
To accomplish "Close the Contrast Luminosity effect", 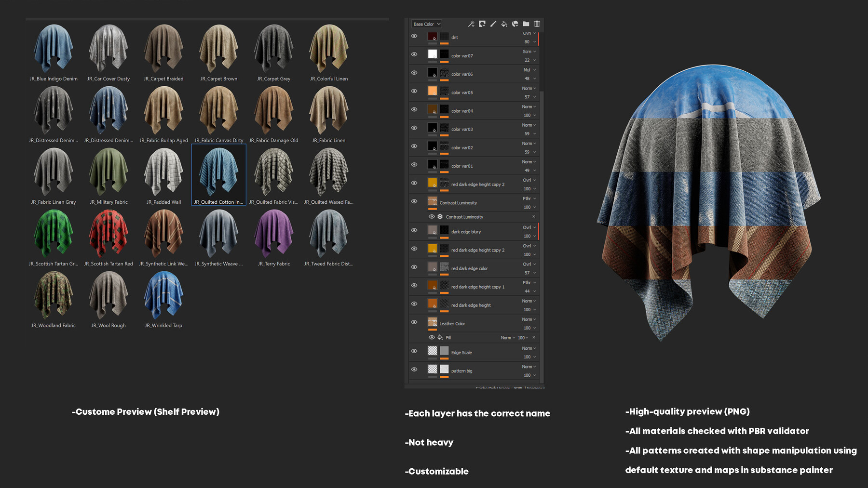I will pos(534,217).
